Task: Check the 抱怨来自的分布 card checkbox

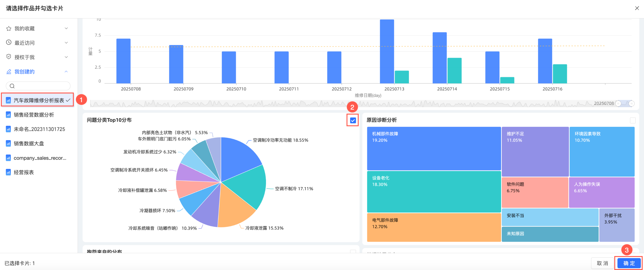Action: pyautogui.click(x=353, y=252)
